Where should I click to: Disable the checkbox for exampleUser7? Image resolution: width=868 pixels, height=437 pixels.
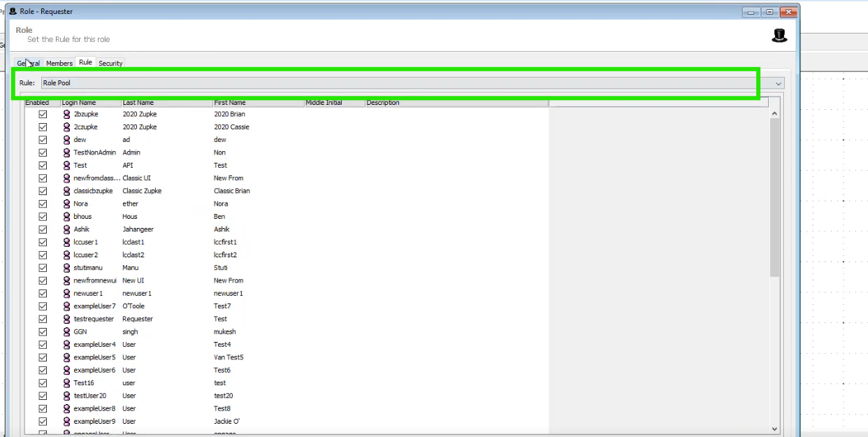pos(43,306)
